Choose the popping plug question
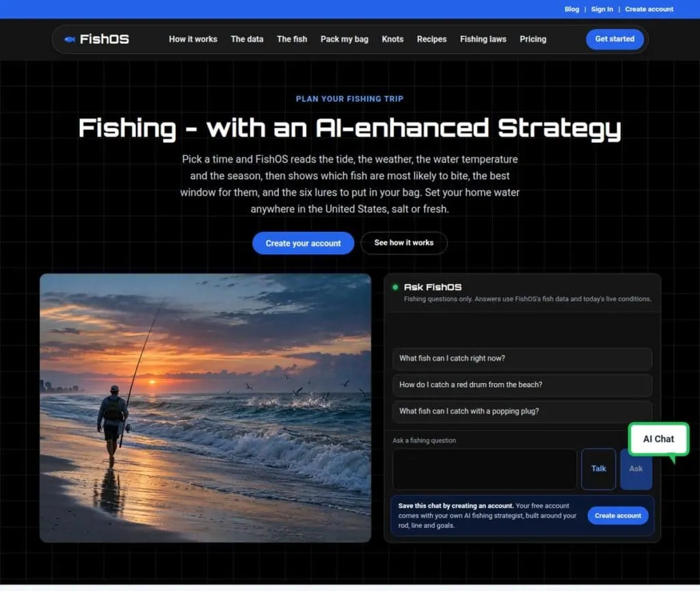 click(x=522, y=411)
